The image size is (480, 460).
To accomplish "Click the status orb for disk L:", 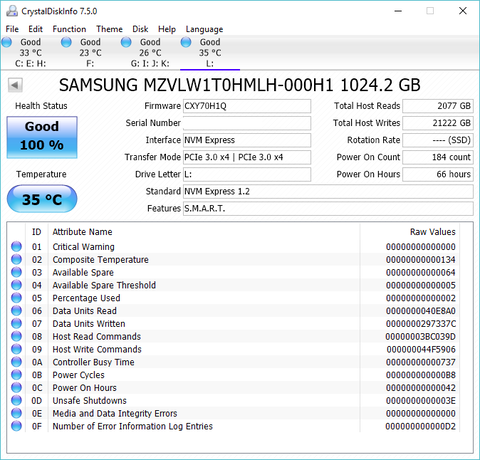I will [x=186, y=42].
